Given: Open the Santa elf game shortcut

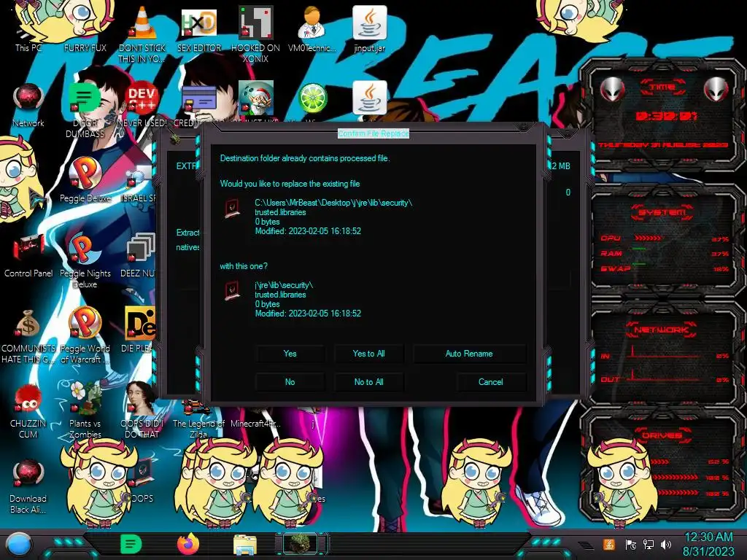Looking at the screenshot, I should tap(255, 98).
